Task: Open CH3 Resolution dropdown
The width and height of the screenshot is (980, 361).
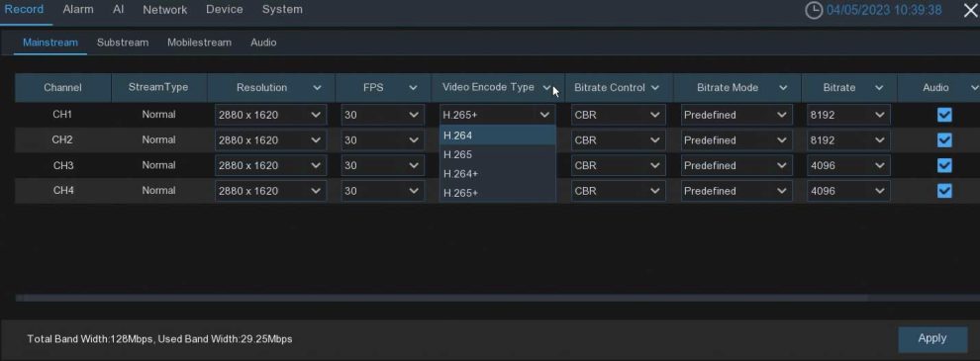Action: tap(270, 165)
